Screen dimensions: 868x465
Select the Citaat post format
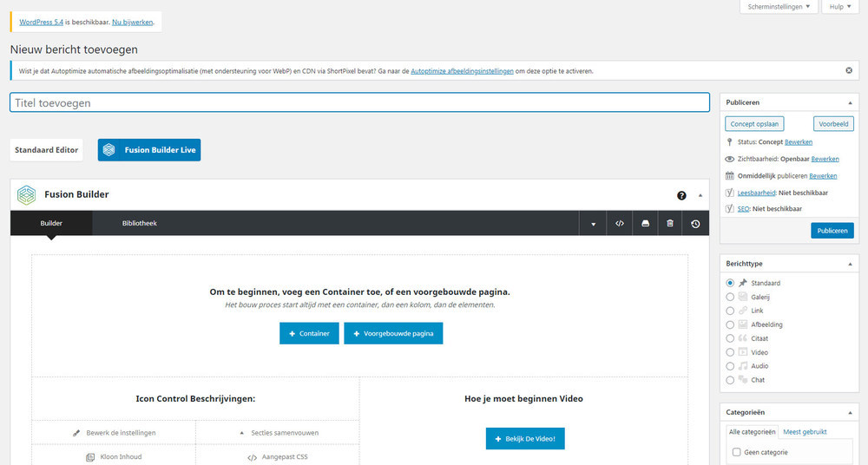pos(730,339)
